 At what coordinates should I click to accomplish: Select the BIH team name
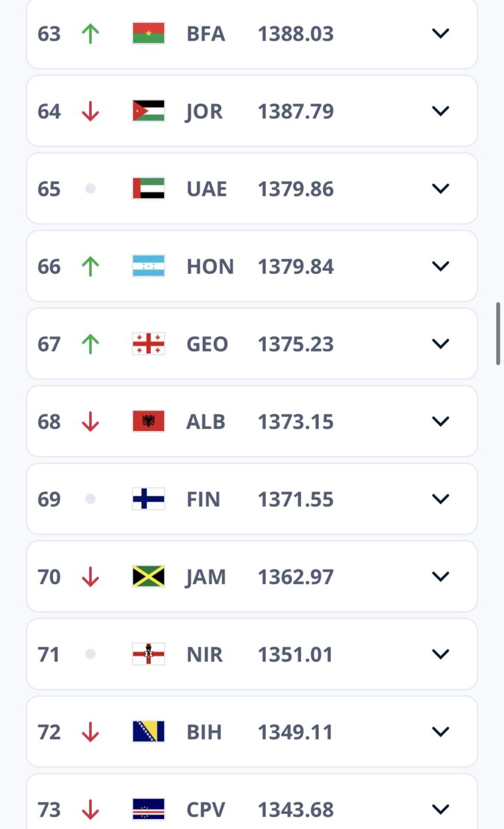pyautogui.click(x=204, y=732)
